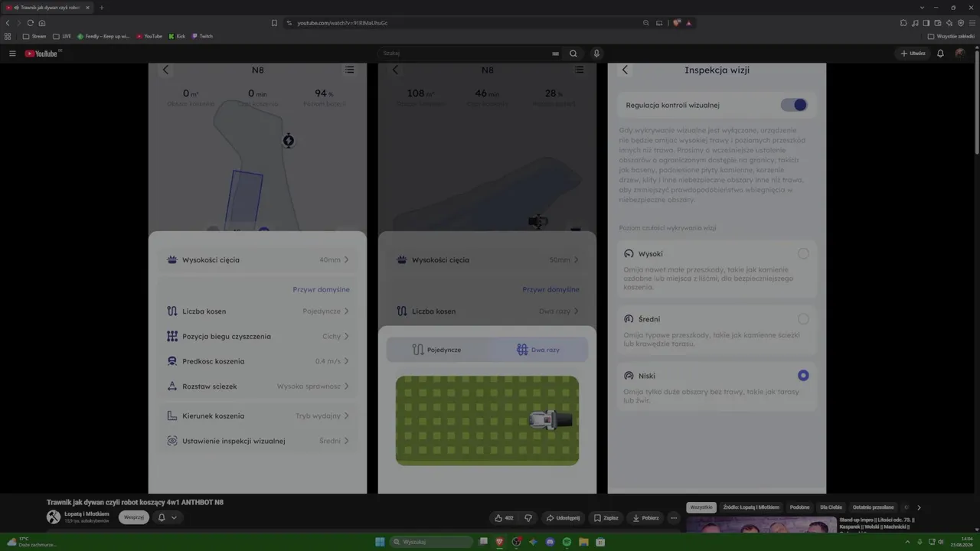Open the Windows Start menu
Viewport: 980px width, 551px height.
[x=380, y=542]
